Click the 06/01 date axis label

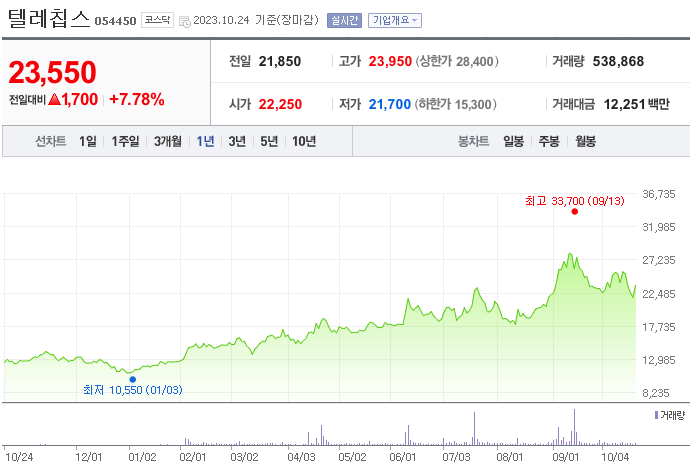[x=403, y=457]
